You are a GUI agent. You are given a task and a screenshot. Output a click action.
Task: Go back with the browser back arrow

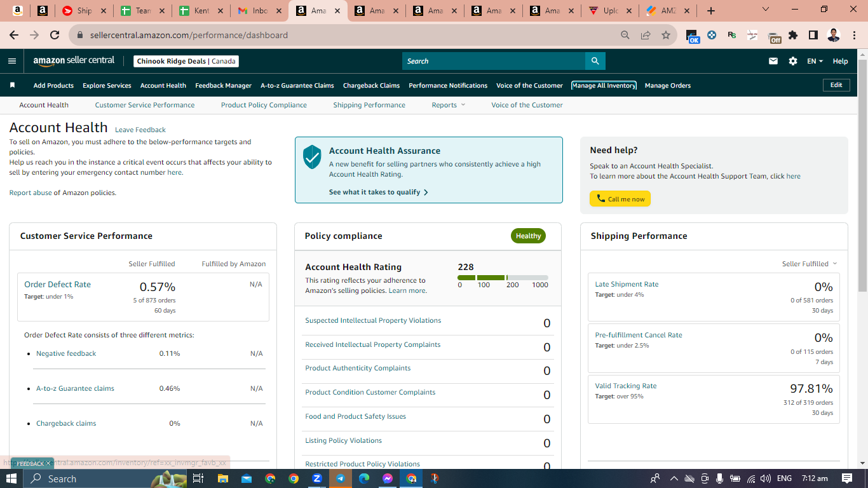click(x=14, y=35)
